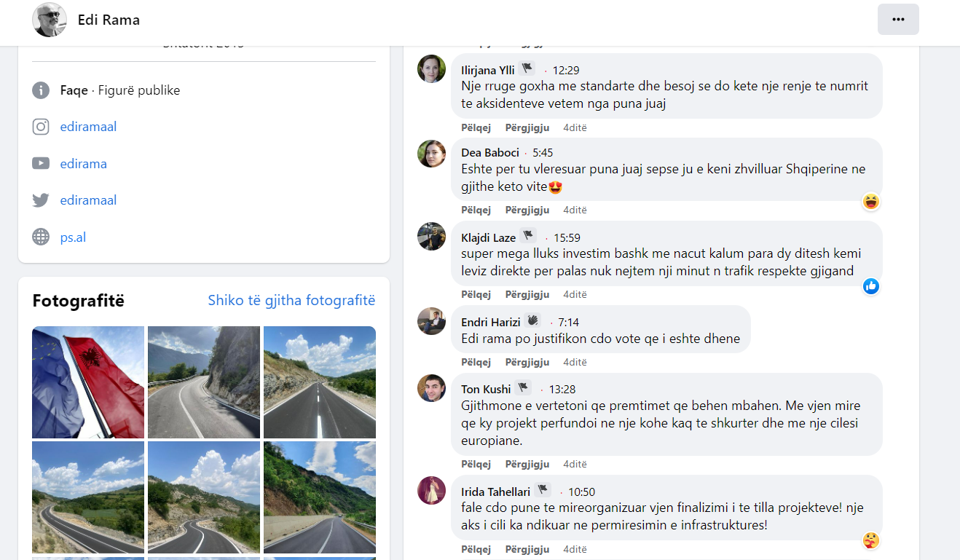This screenshot has height=560, width=960.
Task: Open the ps.al website link
Action: (x=73, y=237)
